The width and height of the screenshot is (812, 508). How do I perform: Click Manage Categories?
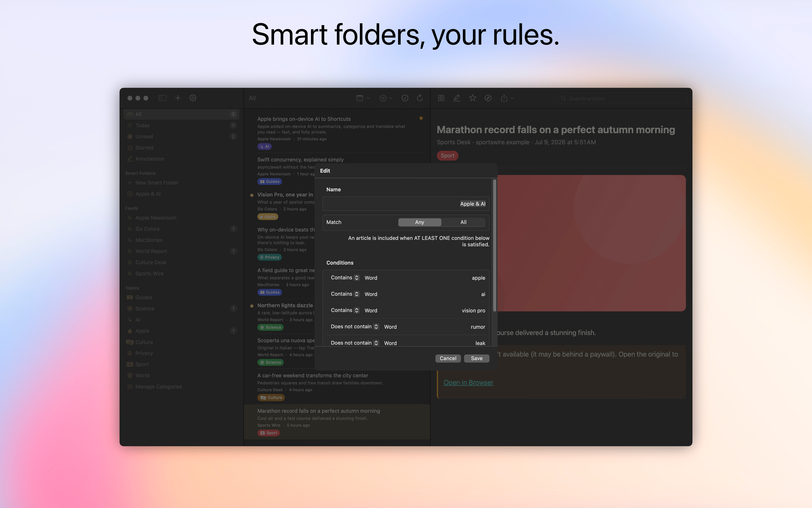coord(181,387)
